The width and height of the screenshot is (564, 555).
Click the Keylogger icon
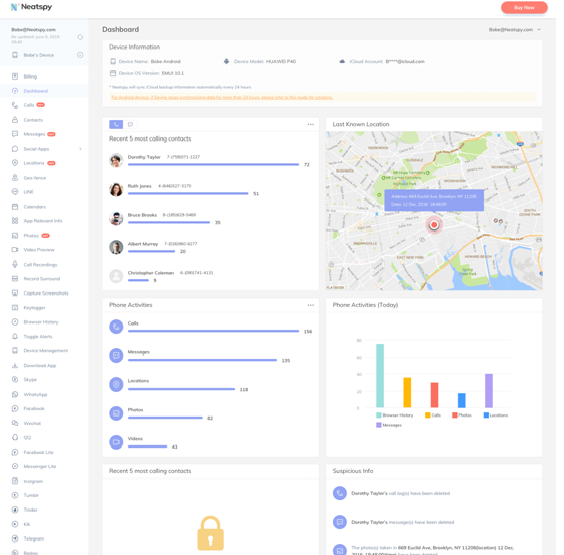pos(15,308)
